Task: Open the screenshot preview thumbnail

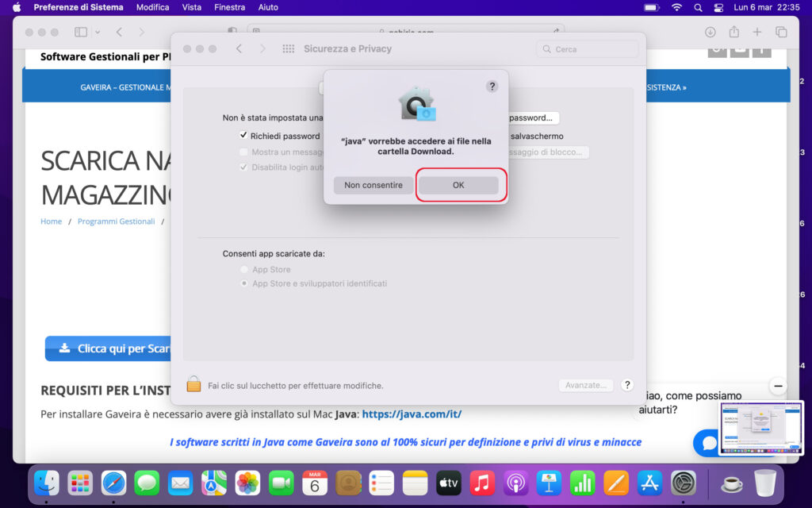Action: pos(761,428)
